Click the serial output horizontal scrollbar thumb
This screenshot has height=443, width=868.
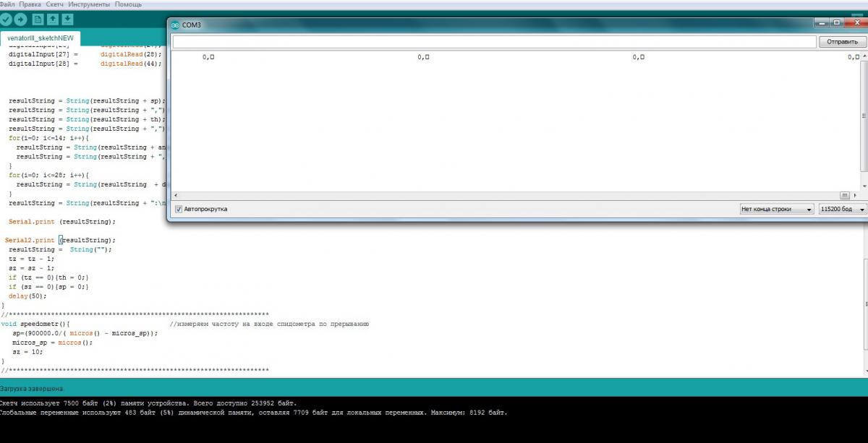click(x=843, y=195)
